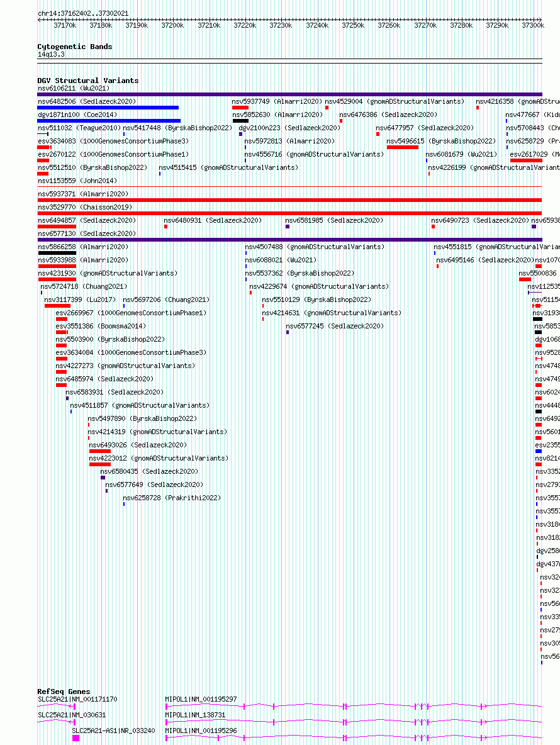This screenshot has height=745, width=560.
Task: Click the Cytogenetic Bands track title
Action: coord(75,47)
